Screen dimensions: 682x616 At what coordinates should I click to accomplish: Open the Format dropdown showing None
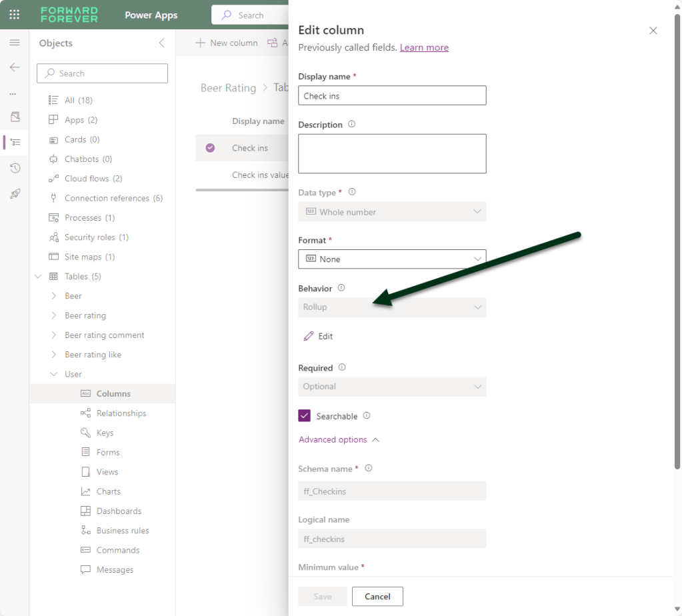coord(392,259)
